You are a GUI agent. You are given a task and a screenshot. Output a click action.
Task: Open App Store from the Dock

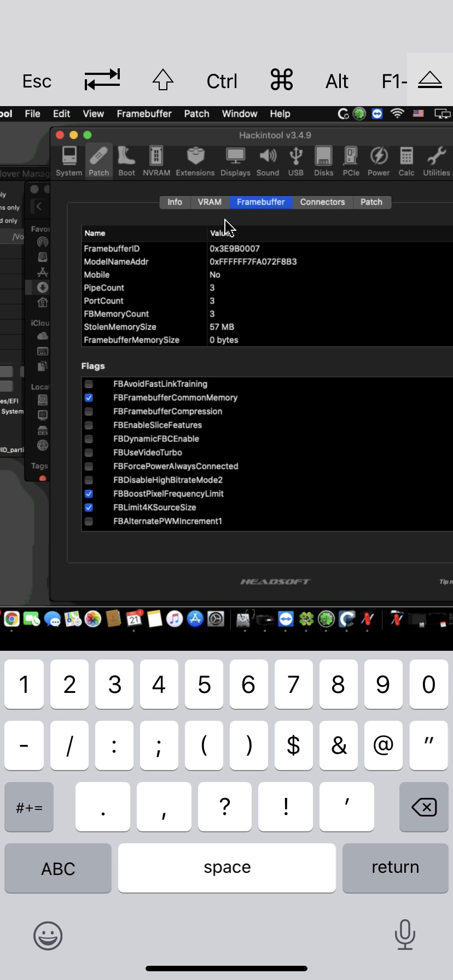pos(195,619)
